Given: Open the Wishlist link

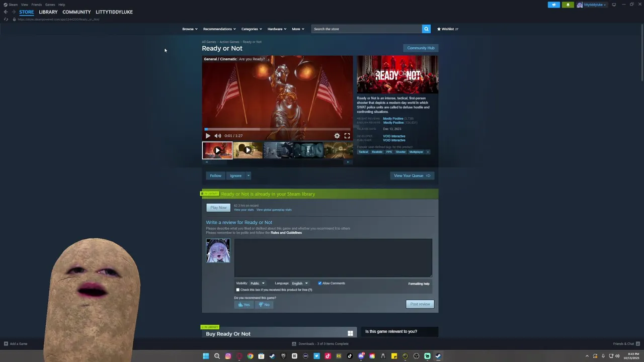Looking at the screenshot, I should (x=448, y=29).
